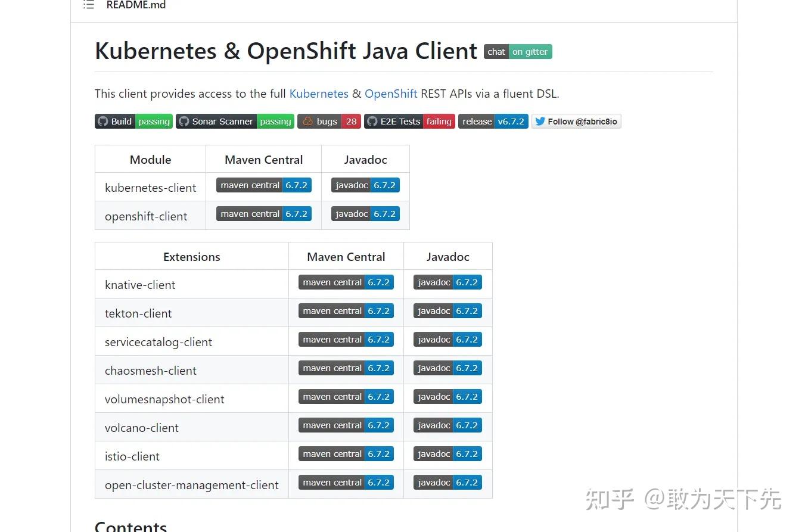
Task: Open maven central badge for open-cluster-management-client
Action: [346, 482]
